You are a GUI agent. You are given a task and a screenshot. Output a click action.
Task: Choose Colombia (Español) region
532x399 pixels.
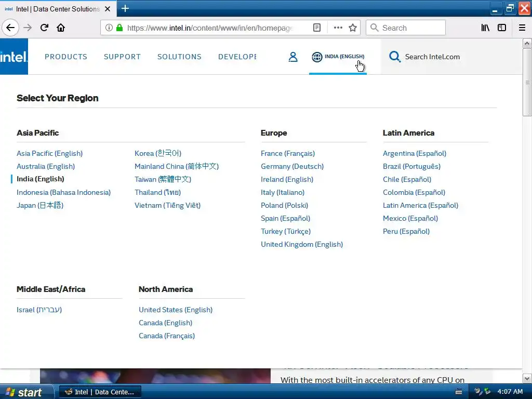[414, 192]
